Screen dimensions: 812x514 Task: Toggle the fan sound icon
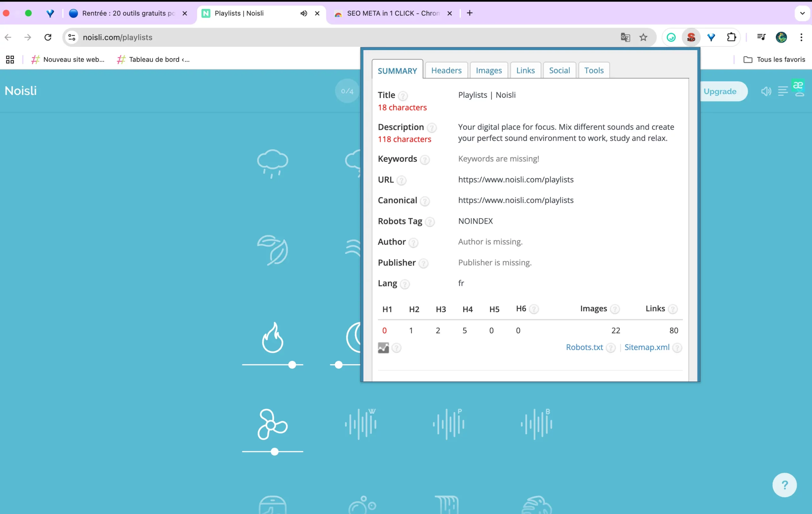pos(272,424)
